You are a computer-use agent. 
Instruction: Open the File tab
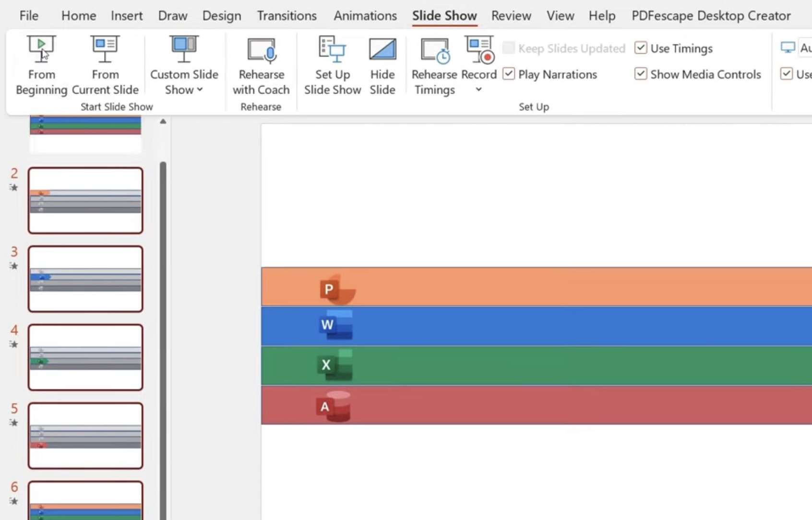(29, 15)
